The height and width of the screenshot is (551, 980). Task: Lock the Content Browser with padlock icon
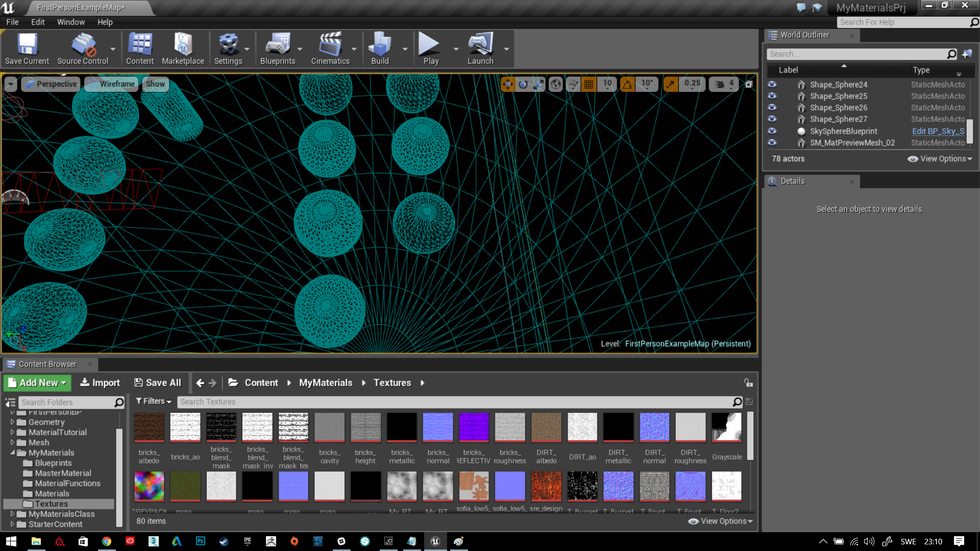pos(748,383)
